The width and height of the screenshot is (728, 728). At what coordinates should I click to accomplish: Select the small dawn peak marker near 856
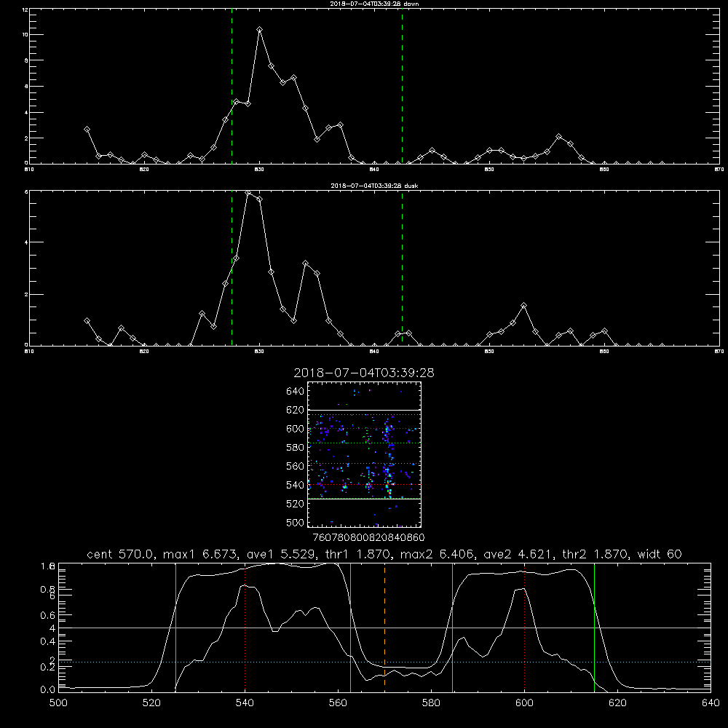point(558,137)
